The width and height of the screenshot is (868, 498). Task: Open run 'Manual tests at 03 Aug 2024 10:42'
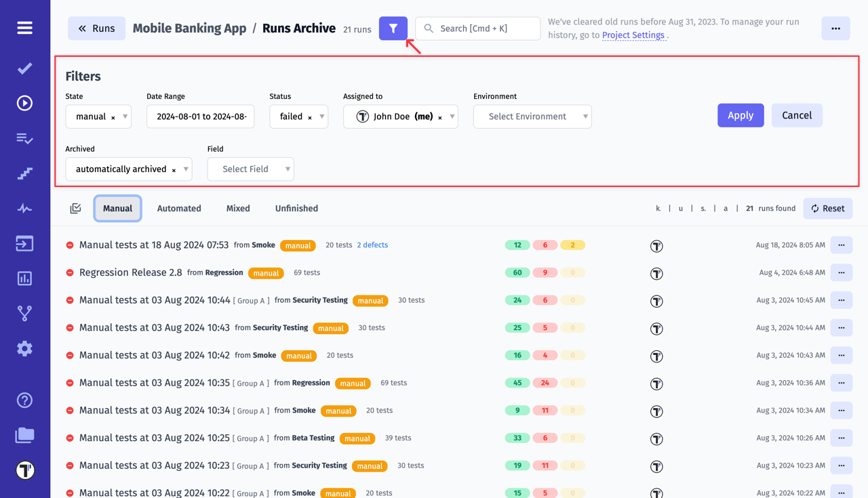coord(155,355)
